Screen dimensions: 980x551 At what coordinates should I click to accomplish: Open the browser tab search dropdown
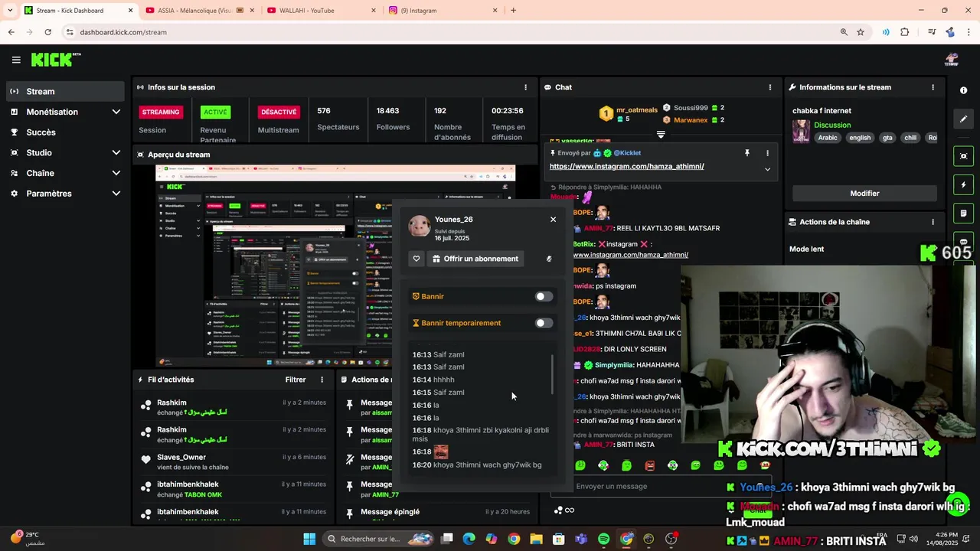[x=10, y=11]
